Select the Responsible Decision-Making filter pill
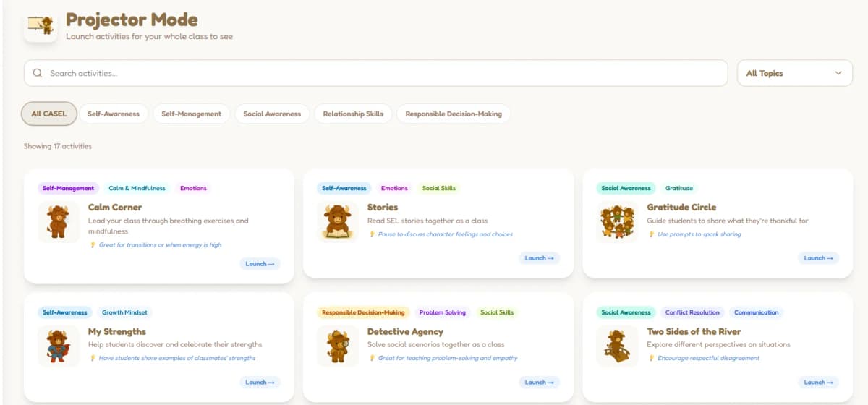The image size is (868, 405). (454, 114)
